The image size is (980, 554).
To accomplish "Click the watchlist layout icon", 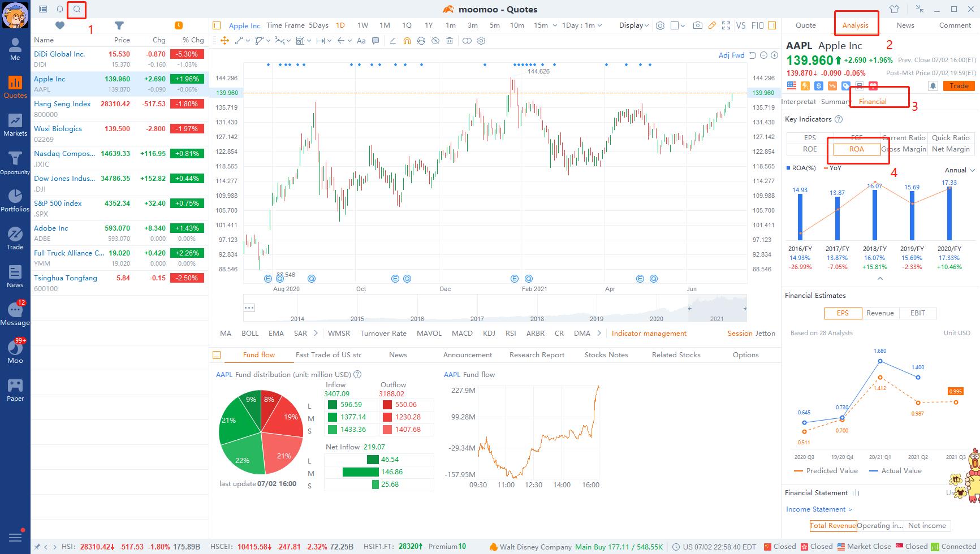I will click(43, 9).
